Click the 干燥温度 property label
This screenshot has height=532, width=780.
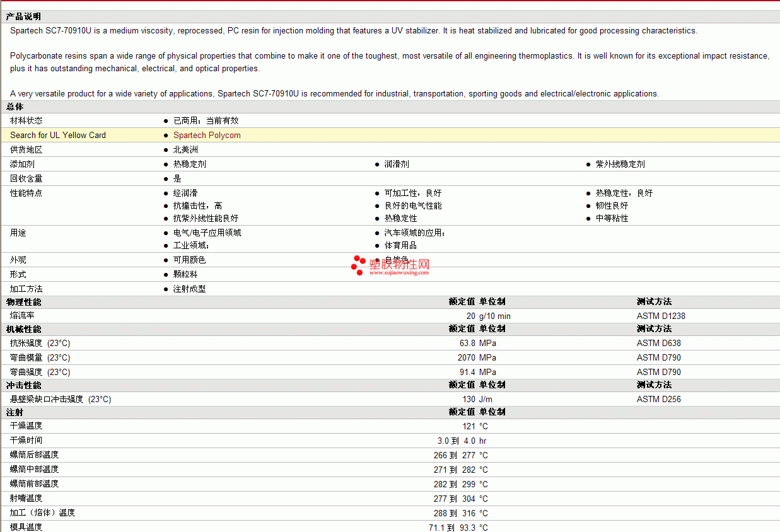point(26,426)
